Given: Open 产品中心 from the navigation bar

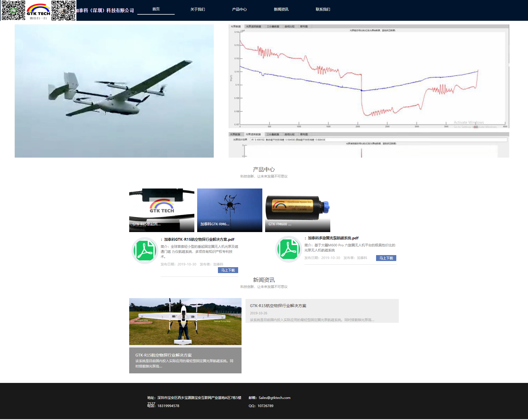Looking at the screenshot, I should tap(239, 9).
